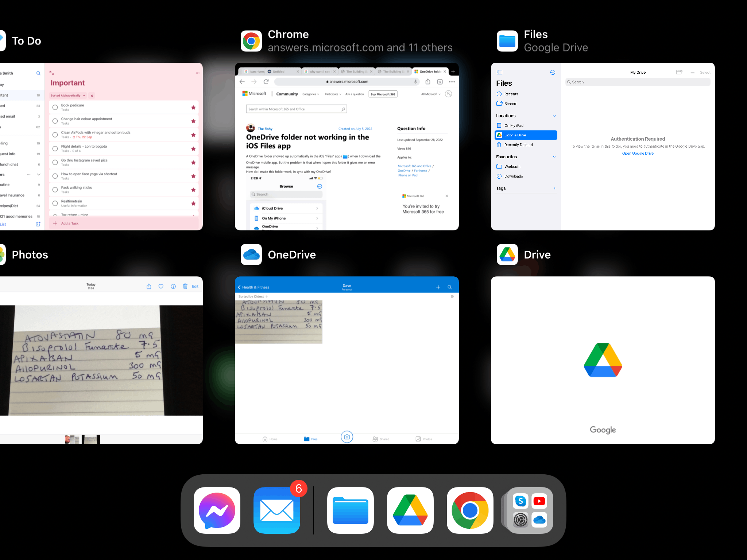Click Open Google Drive link in Files
The image size is (747, 560).
pyautogui.click(x=638, y=153)
